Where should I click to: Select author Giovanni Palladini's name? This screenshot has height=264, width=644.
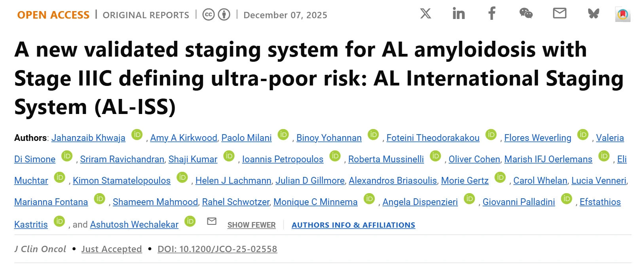(x=519, y=202)
